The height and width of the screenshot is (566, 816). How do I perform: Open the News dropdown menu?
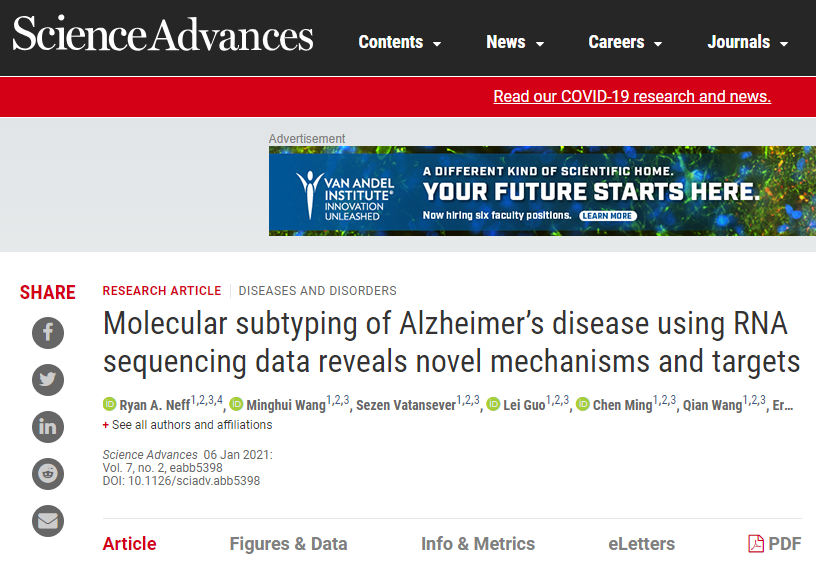[x=515, y=42]
